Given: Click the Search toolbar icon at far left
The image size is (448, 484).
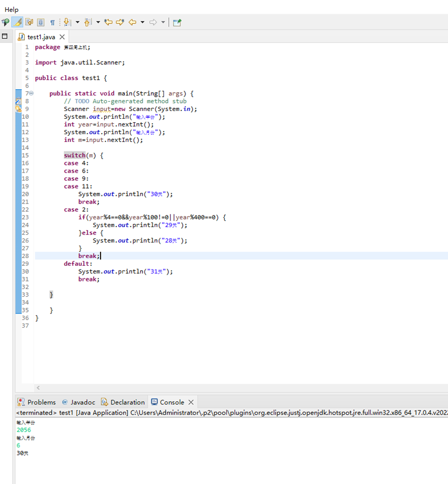Looking at the screenshot, I should (5, 22).
